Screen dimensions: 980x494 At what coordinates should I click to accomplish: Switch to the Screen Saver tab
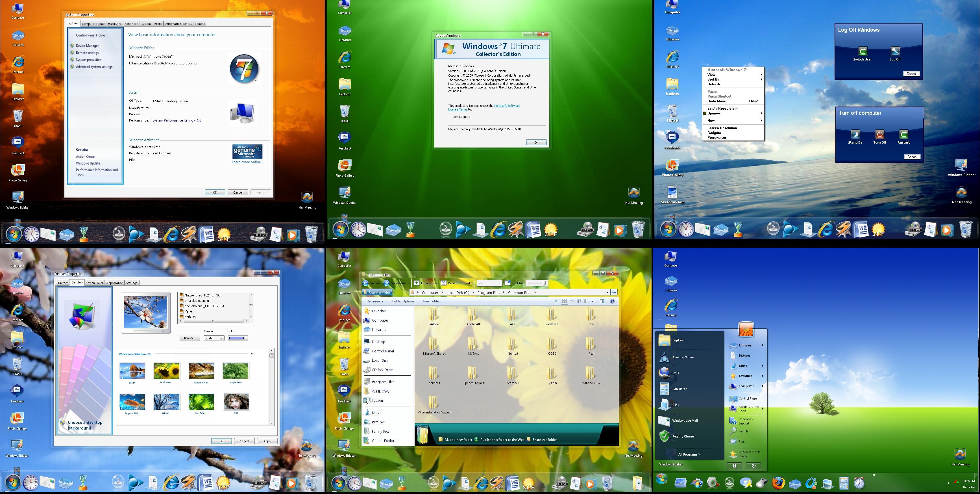click(94, 283)
